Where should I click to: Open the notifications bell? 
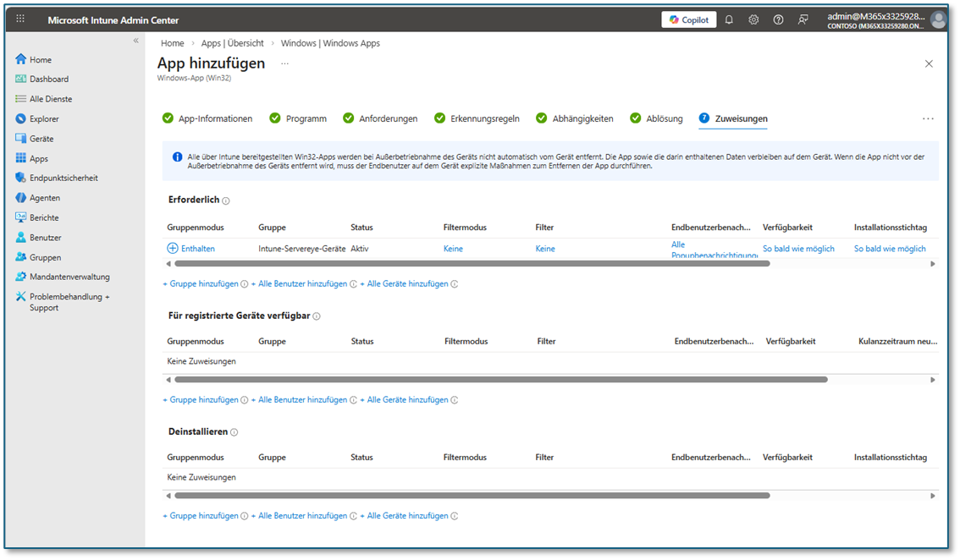tap(729, 19)
